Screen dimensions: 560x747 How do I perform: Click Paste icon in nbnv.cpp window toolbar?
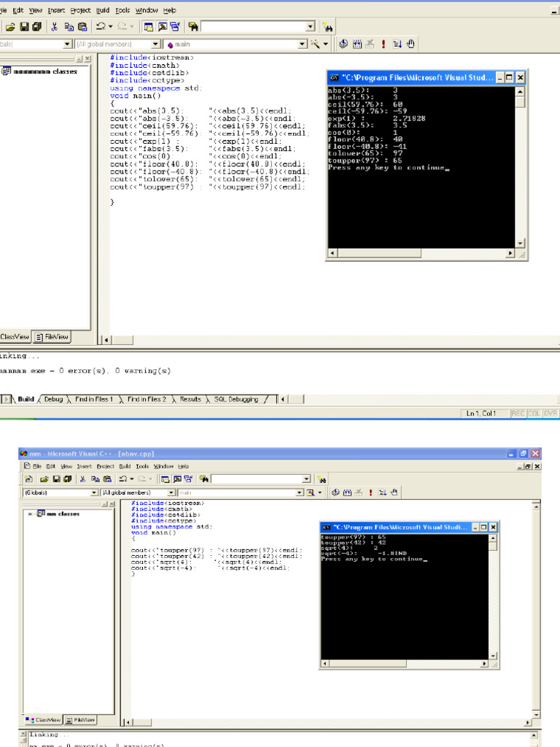pos(106,479)
